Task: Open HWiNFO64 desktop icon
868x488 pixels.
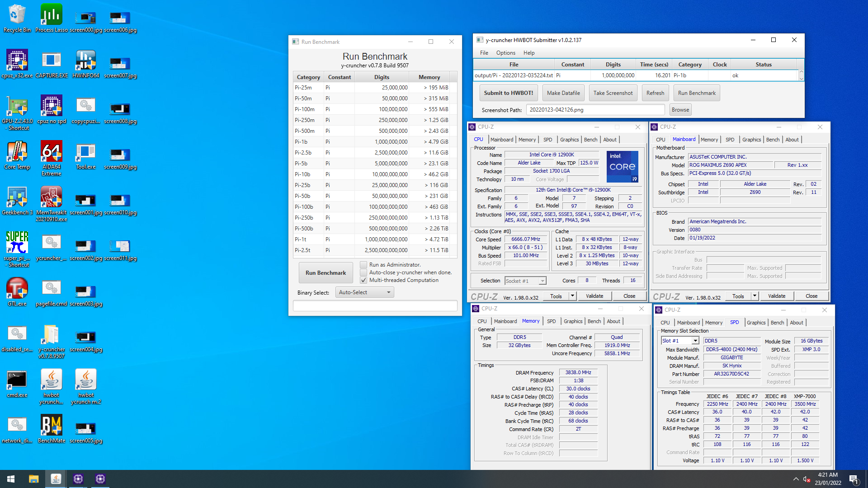Action: coord(86,64)
